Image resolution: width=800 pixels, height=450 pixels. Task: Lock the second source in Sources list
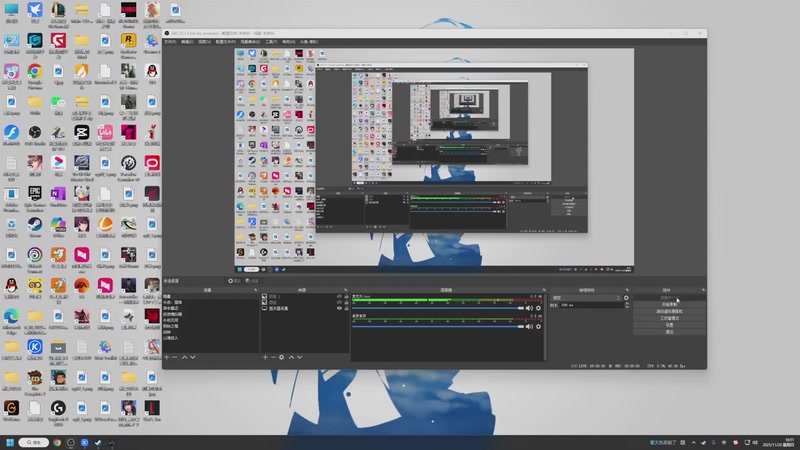(x=346, y=303)
